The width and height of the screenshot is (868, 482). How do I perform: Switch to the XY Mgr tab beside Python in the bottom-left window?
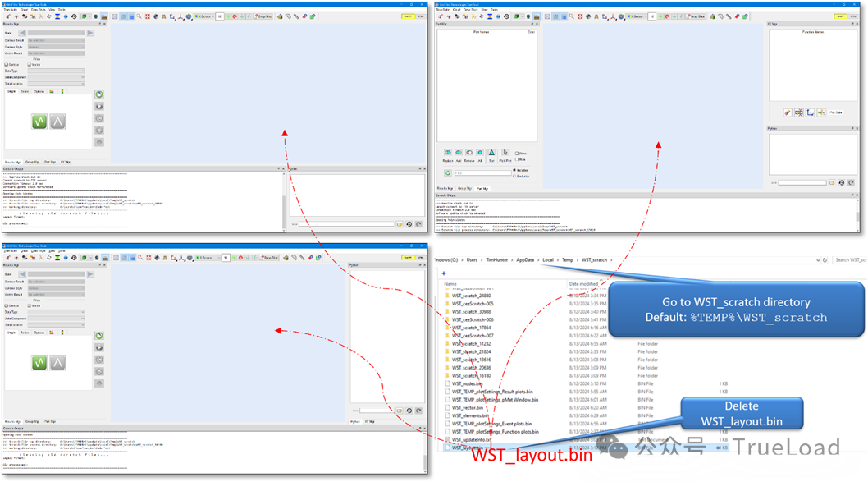[369, 421]
